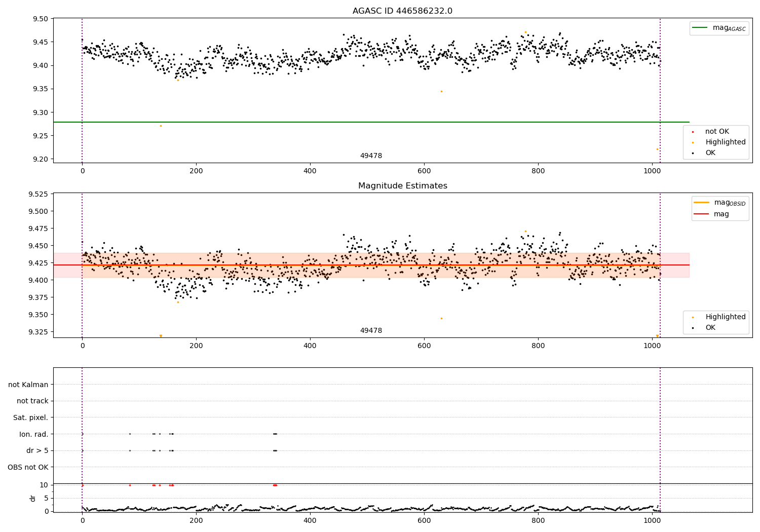Click the 'AGASC ID 446586232.0' plot title
This screenshot has height=532, width=760.
pyautogui.click(x=402, y=11)
